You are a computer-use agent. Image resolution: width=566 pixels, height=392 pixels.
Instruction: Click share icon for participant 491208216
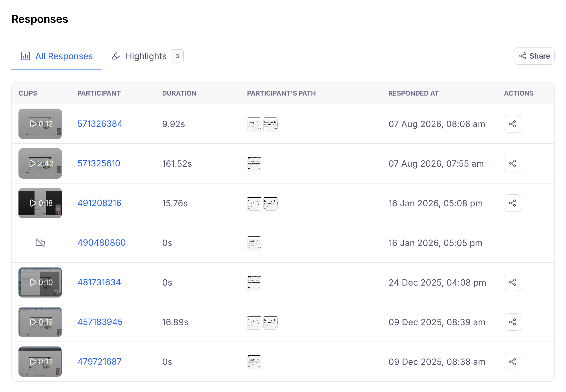coord(512,203)
